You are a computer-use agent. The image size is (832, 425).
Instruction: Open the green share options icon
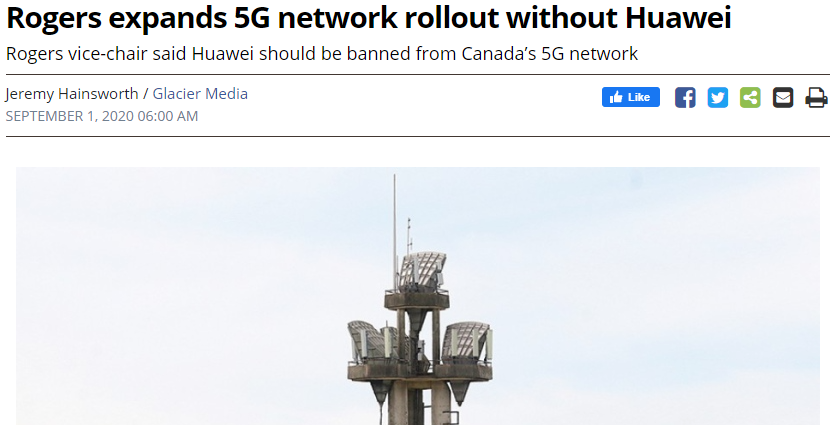750,98
